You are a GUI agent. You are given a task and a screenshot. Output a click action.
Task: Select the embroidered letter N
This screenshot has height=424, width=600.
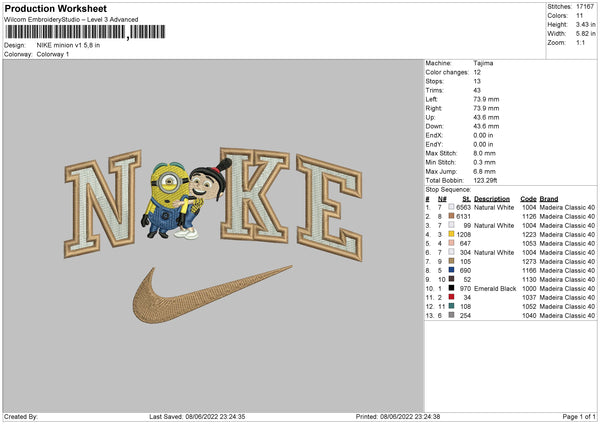(x=103, y=204)
